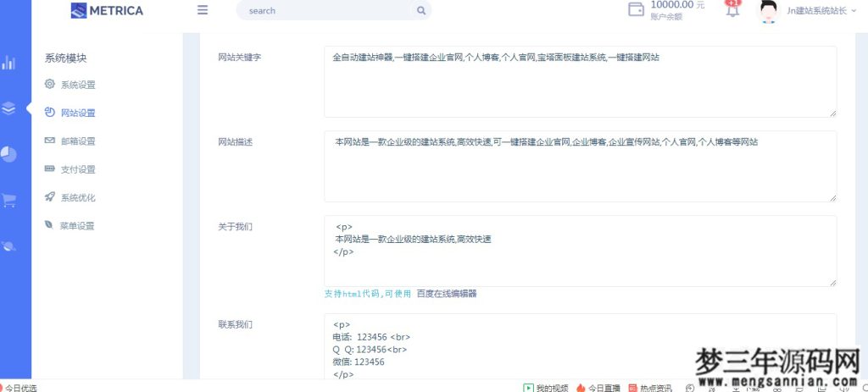Open the pie chart sidebar icon
868x392 pixels.
coord(8,154)
